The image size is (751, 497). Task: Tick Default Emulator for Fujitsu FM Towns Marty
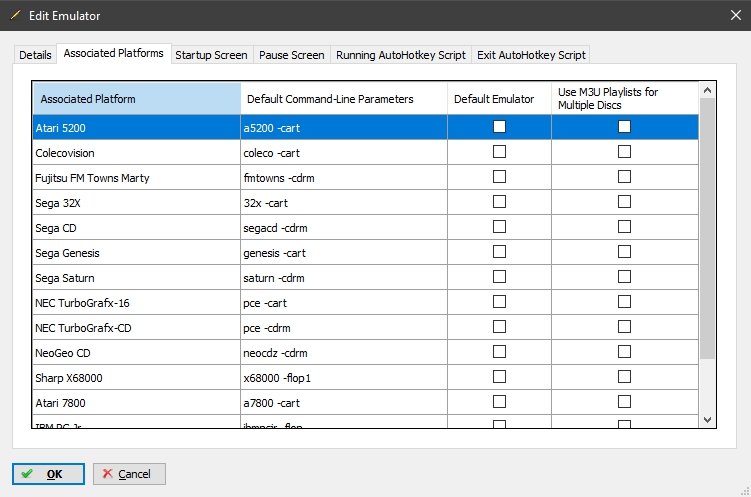pos(499,177)
